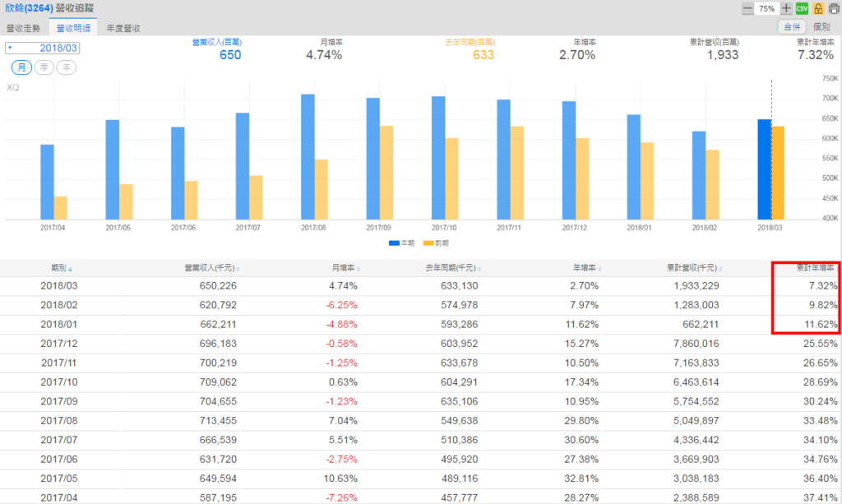Select the 季 quarterly period option
The height and width of the screenshot is (504, 842).
(x=44, y=67)
